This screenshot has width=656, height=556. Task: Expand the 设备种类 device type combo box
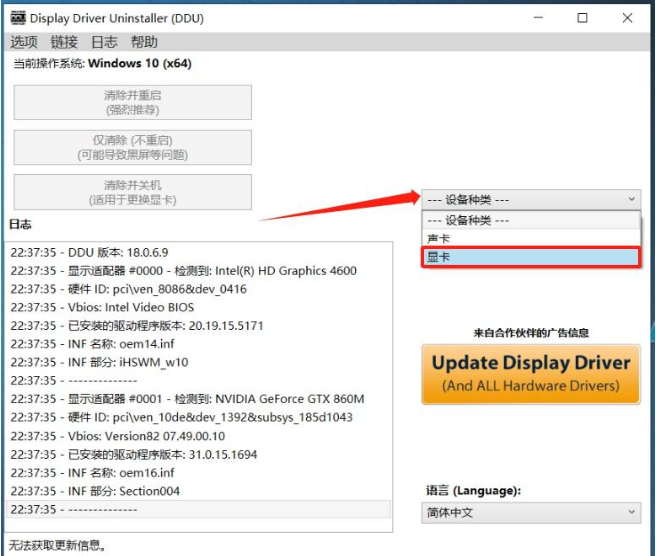pos(531,200)
